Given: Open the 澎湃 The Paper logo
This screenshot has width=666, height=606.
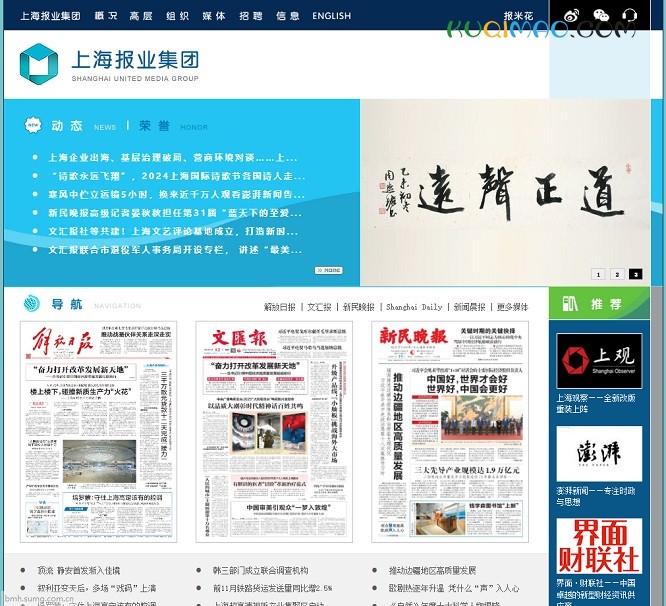Looking at the screenshot, I should click(x=599, y=454).
